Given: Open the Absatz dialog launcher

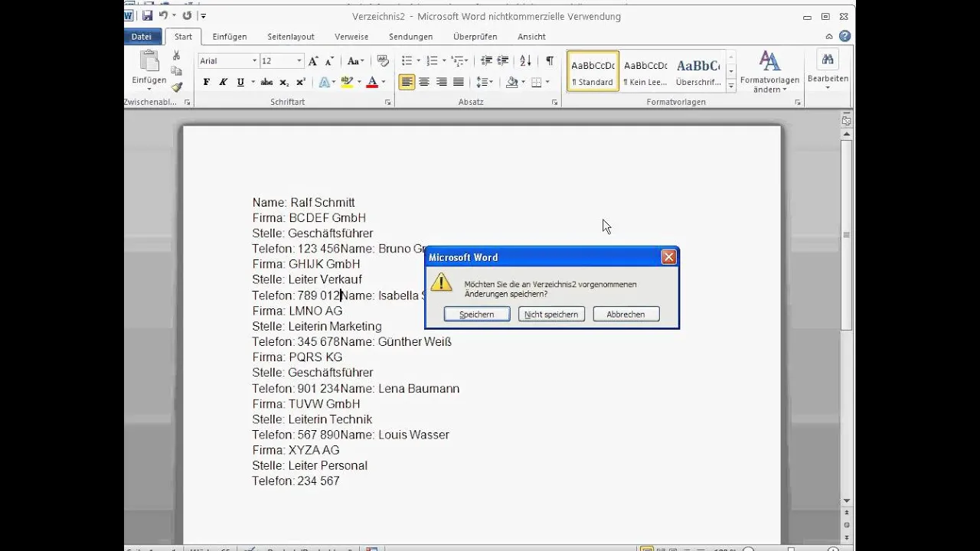Looking at the screenshot, I should (x=554, y=102).
